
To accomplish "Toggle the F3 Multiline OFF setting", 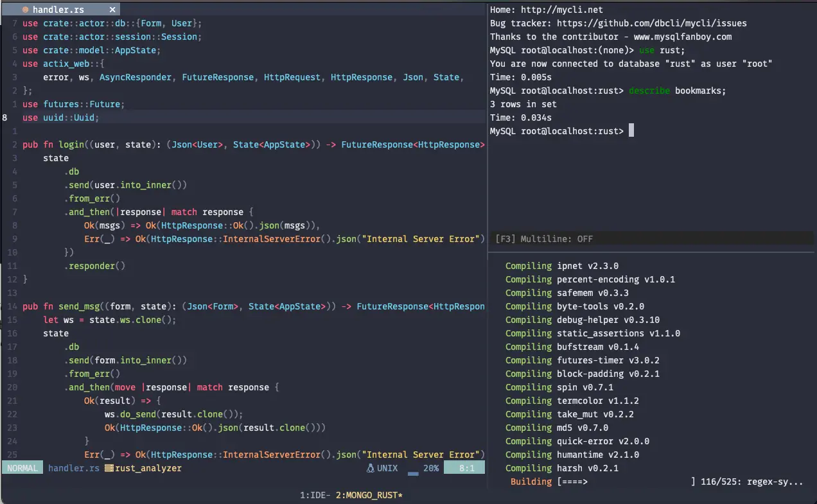I will 544,239.
